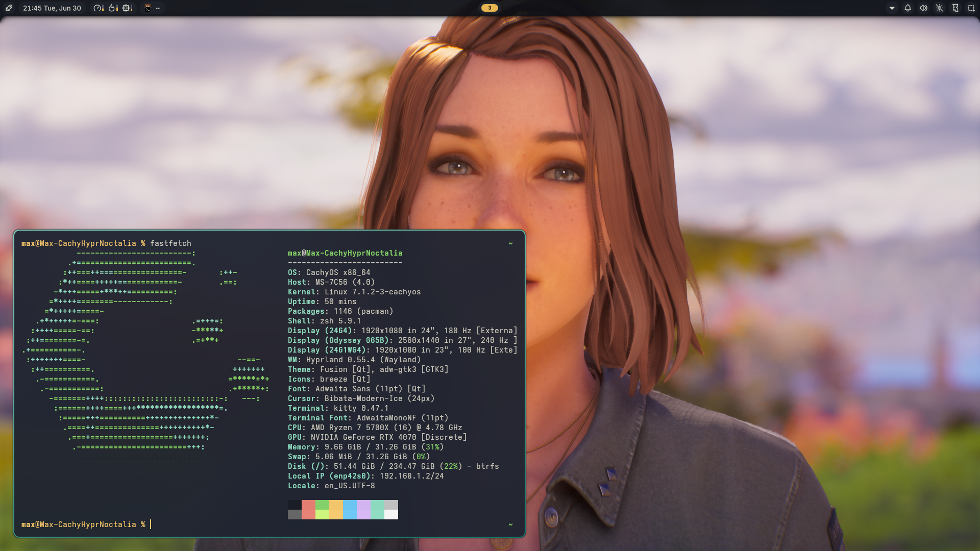Click the green max@Max-CachyHyprNoctalia header above the info

[345, 253]
